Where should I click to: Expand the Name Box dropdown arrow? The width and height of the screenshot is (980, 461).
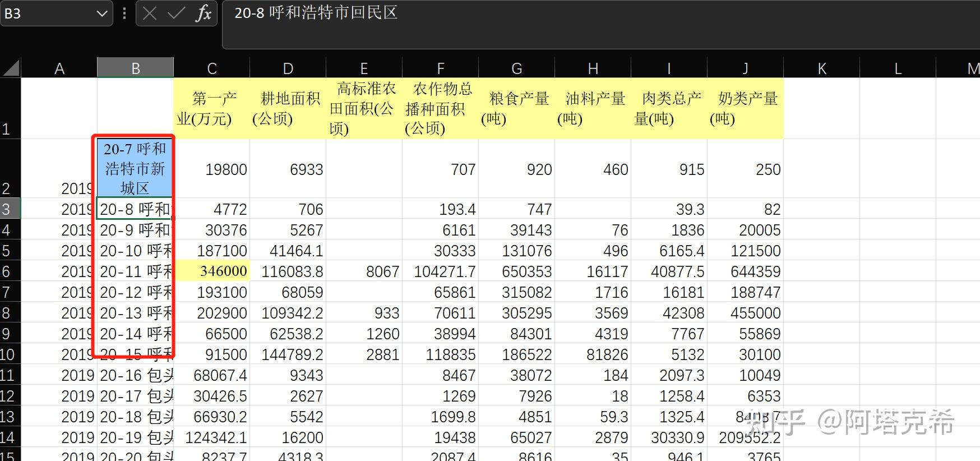tap(102, 13)
